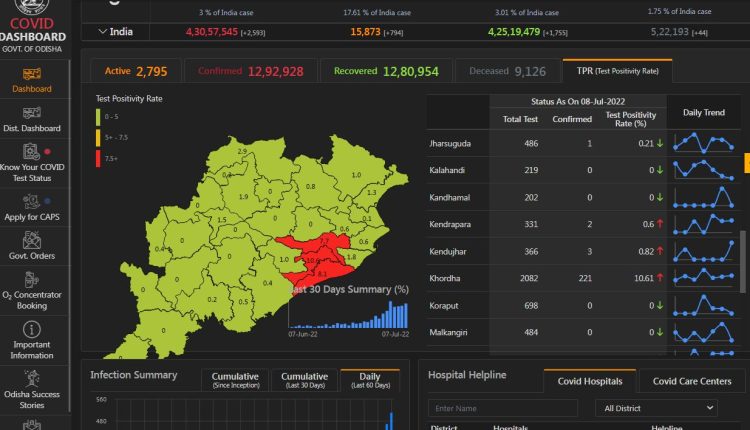This screenshot has height=430, width=750.
Task: Switch infection summary to Daily view
Action: (x=369, y=380)
